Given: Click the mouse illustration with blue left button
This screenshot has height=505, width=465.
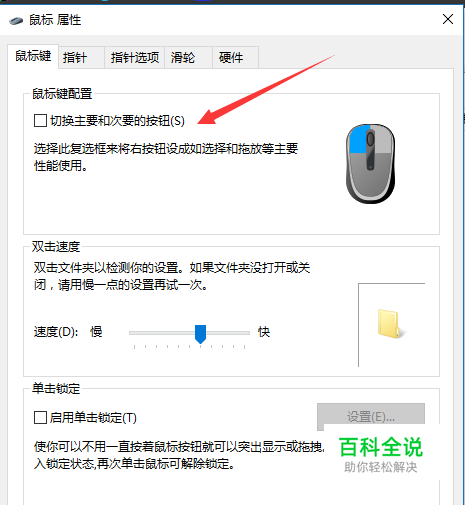Looking at the screenshot, I should (x=370, y=164).
